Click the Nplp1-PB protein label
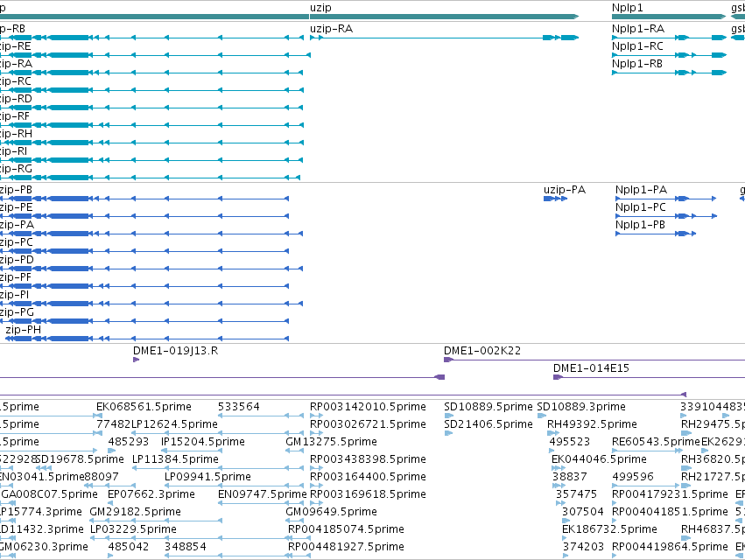 [x=640, y=225]
